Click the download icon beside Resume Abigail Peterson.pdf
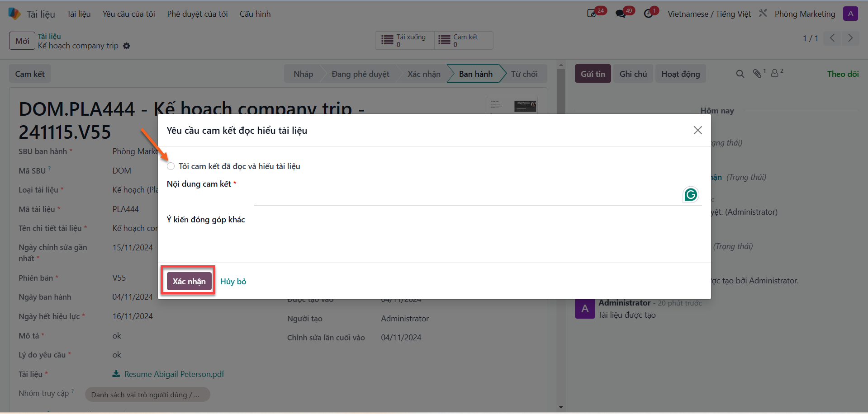 click(116, 374)
